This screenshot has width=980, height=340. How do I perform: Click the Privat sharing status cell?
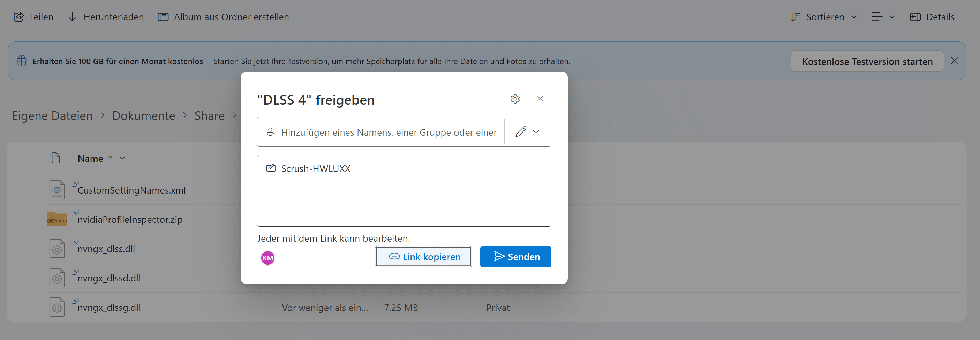pos(498,308)
